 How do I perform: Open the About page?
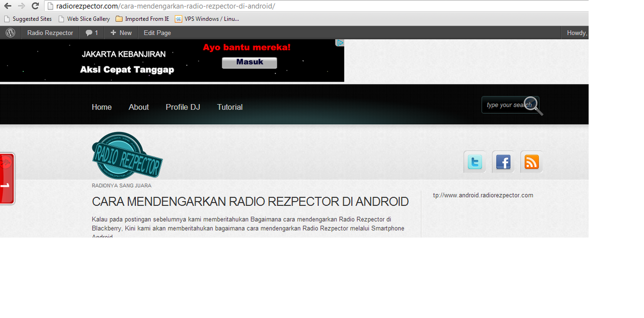138,107
